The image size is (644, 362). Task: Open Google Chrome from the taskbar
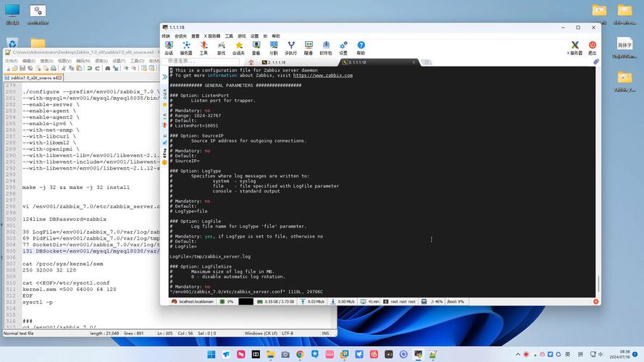(x=300, y=354)
